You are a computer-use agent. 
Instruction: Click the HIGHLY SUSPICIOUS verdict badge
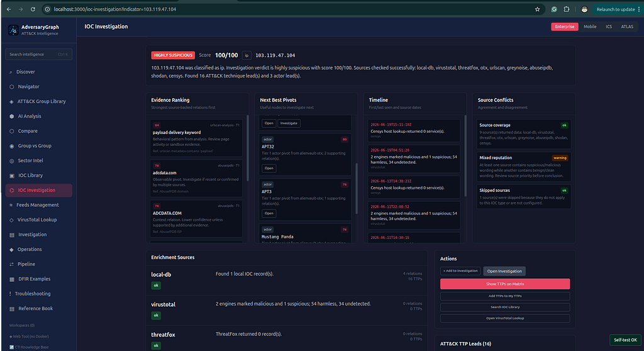point(173,55)
